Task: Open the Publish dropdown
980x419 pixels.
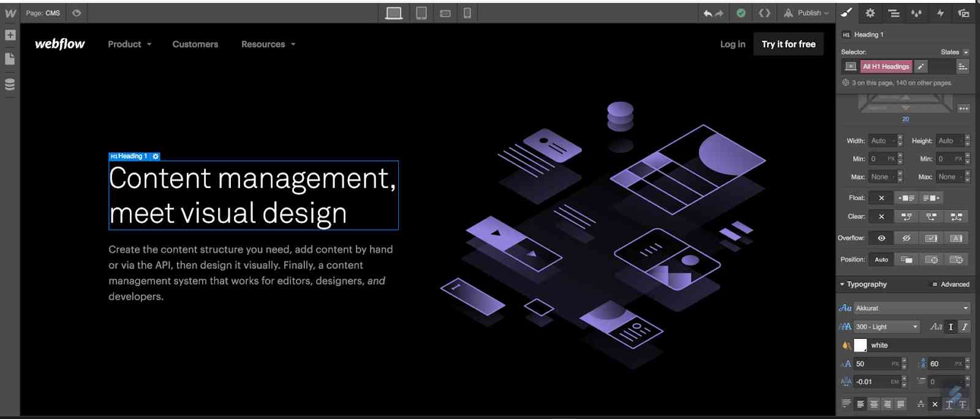Action: point(807,13)
